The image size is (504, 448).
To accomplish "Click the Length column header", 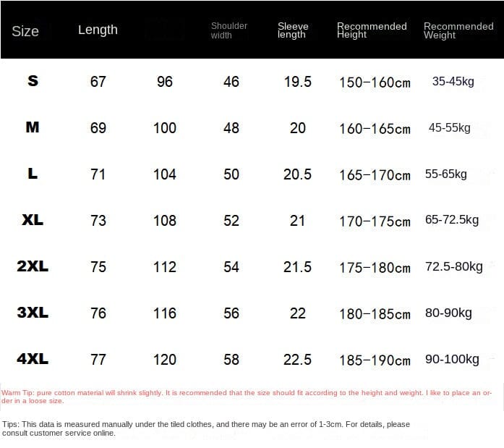I will point(98,30).
